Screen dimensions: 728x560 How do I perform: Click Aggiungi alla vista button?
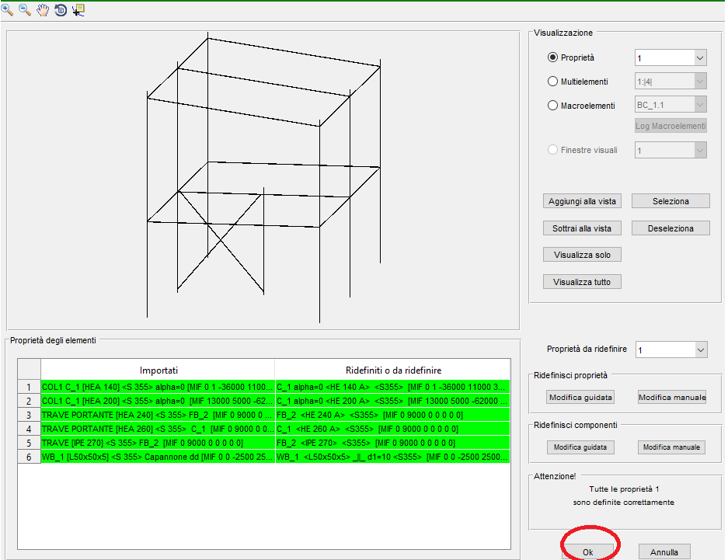pyautogui.click(x=582, y=201)
